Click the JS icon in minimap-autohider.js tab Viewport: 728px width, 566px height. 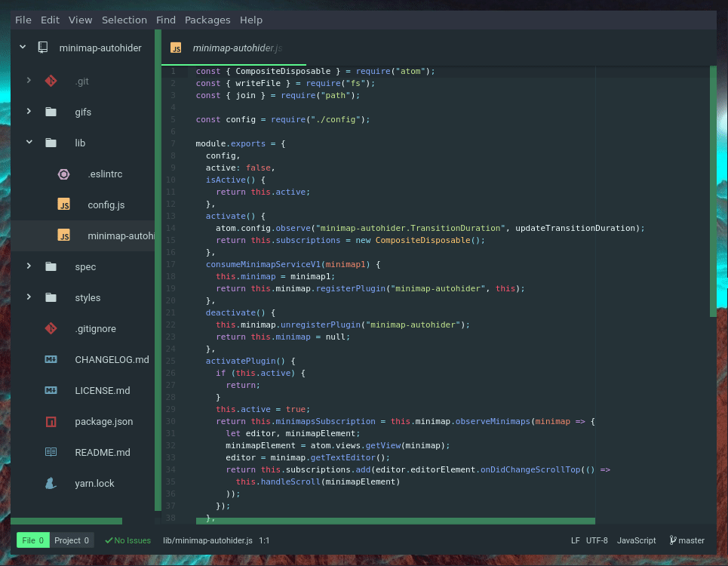pos(176,48)
